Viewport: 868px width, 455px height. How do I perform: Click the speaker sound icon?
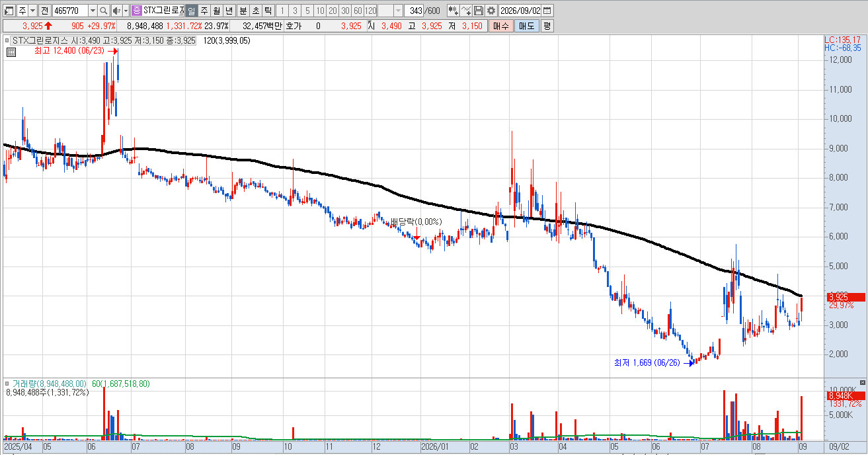pos(116,11)
